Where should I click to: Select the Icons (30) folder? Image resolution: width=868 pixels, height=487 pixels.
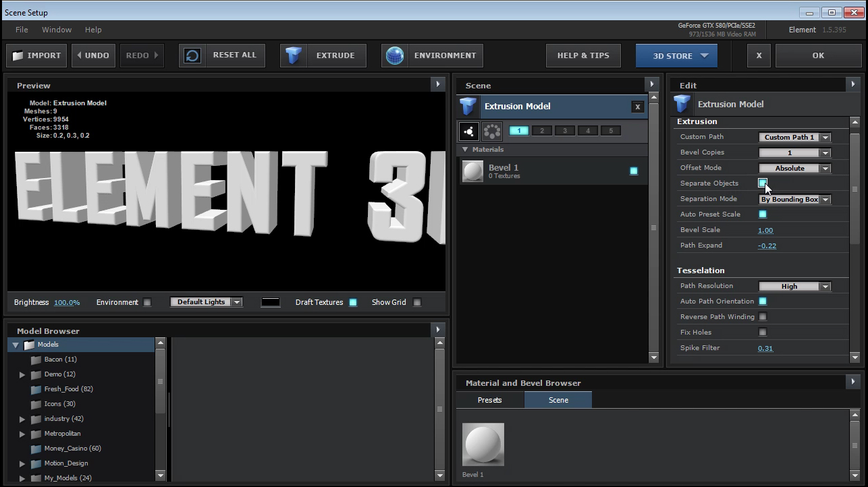(59, 404)
